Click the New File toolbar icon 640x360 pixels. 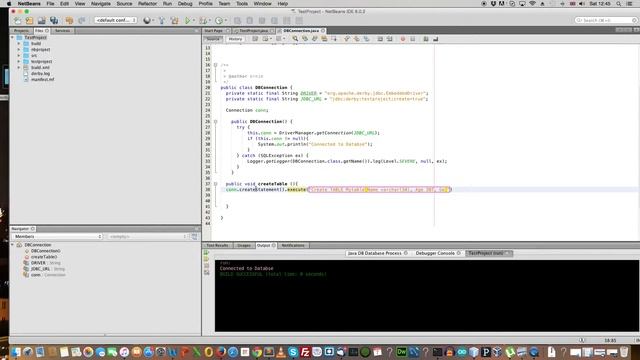click(x=18, y=20)
